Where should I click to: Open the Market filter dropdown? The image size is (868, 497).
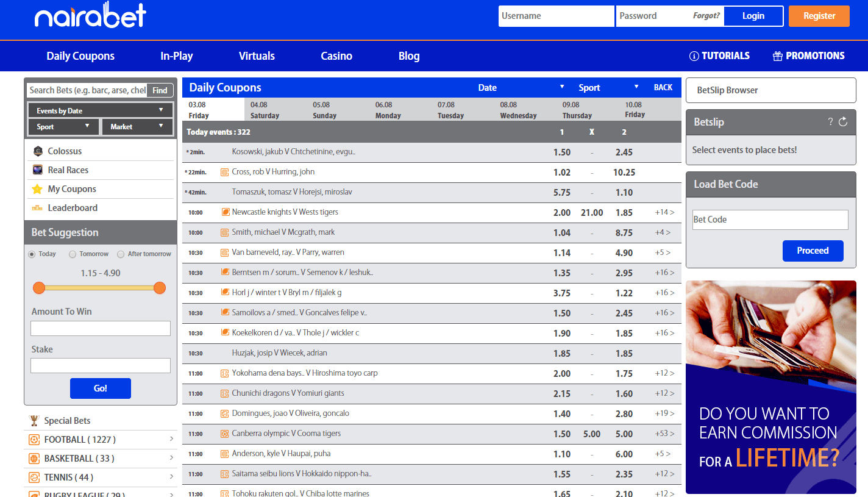click(x=137, y=127)
